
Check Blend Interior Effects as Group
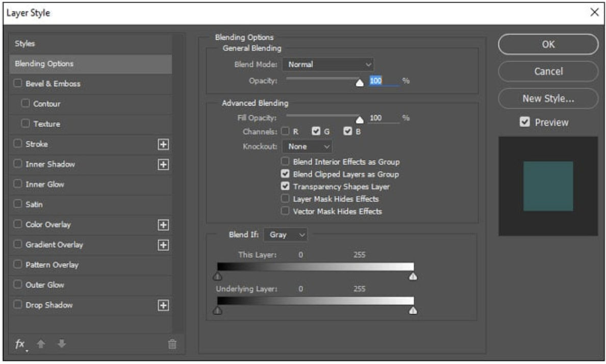pyautogui.click(x=285, y=161)
